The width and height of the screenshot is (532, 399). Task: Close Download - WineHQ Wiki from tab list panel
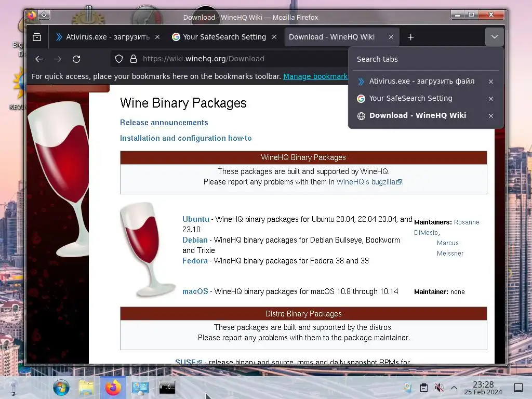pyautogui.click(x=491, y=116)
